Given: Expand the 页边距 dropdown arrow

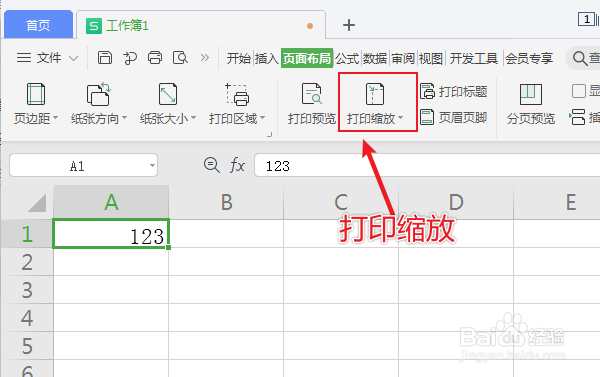Looking at the screenshot, I should [55, 118].
